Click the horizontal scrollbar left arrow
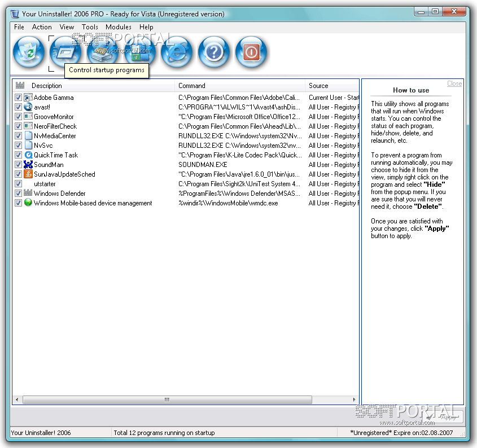This screenshot has width=477, height=448. (x=17, y=399)
